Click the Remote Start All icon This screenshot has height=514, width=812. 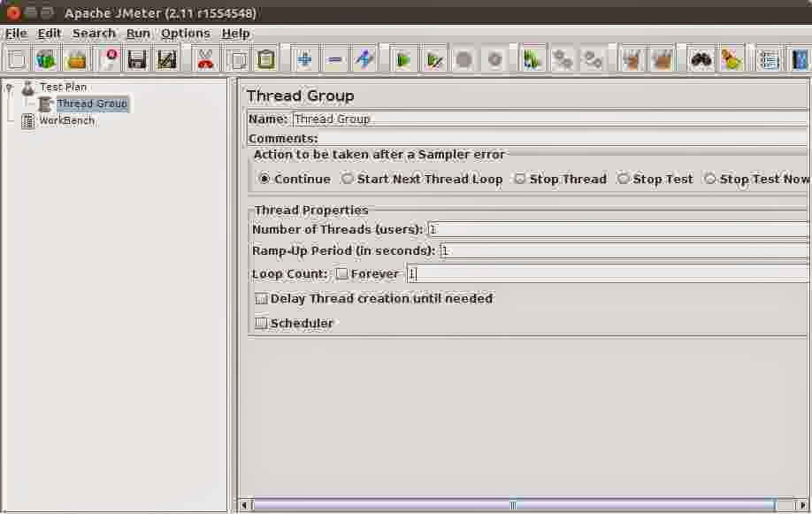(x=532, y=60)
